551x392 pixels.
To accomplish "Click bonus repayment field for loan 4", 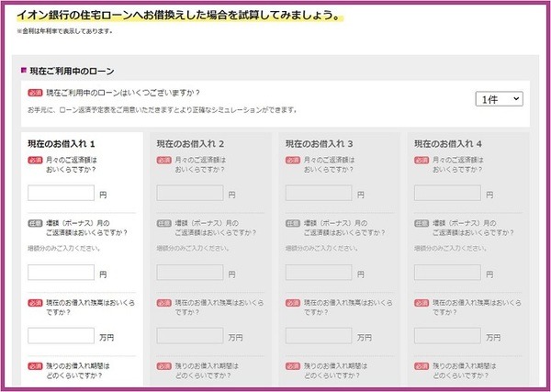I will (x=448, y=273).
